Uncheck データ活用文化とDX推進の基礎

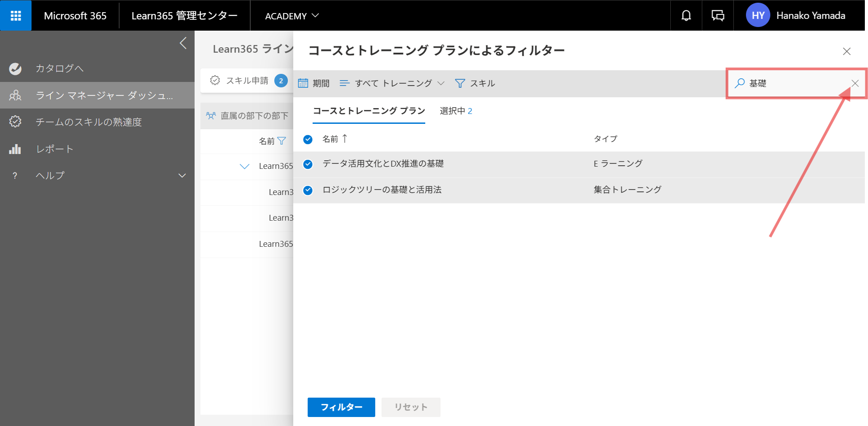(x=308, y=164)
